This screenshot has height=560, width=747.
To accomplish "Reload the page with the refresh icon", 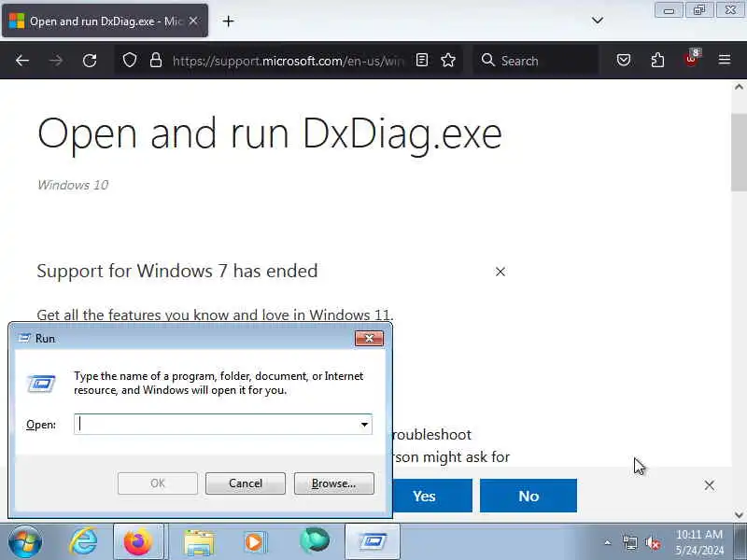I will (x=90, y=61).
